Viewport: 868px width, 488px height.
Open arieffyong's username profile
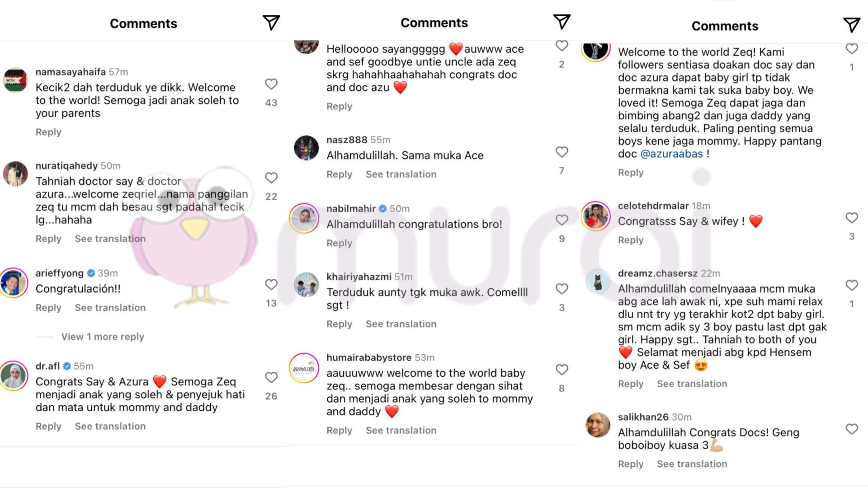coord(60,273)
